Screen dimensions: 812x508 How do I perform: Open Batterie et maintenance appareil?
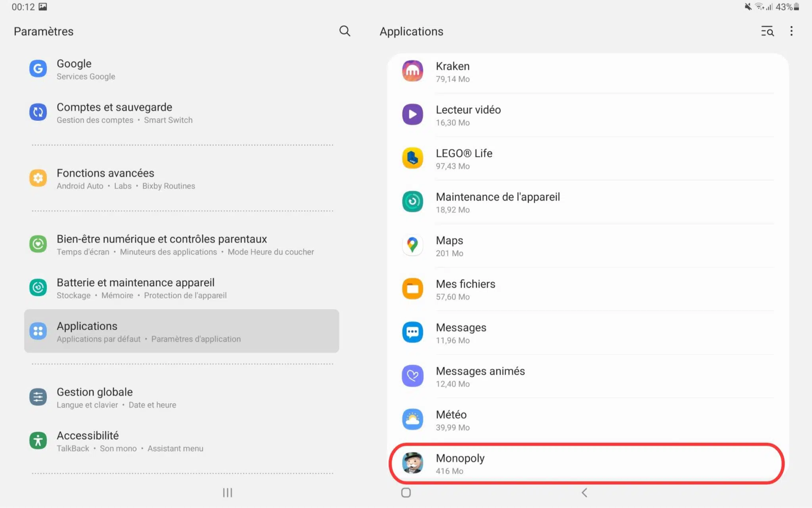point(182,288)
